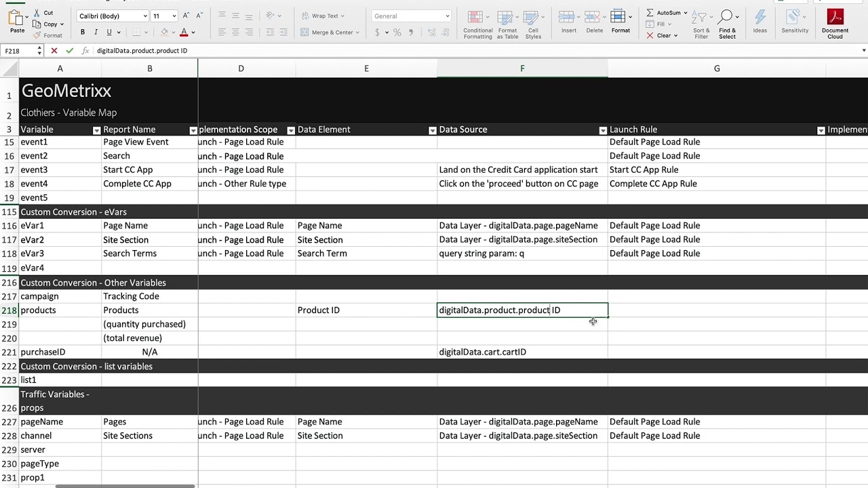Screen dimensions: 868x488
Task: Select the 'Product ID' cell
Action: (x=366, y=310)
